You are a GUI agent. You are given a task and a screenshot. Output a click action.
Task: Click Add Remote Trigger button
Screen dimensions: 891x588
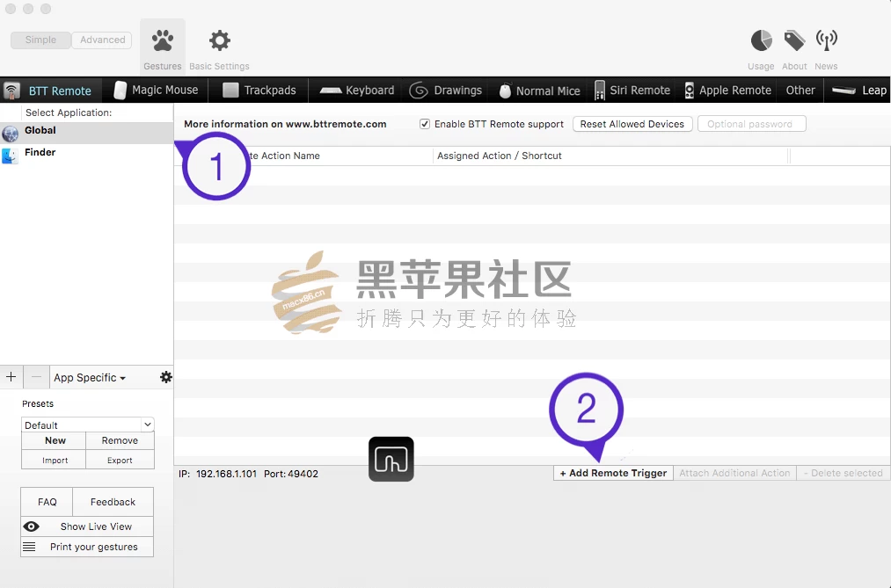[x=613, y=473]
